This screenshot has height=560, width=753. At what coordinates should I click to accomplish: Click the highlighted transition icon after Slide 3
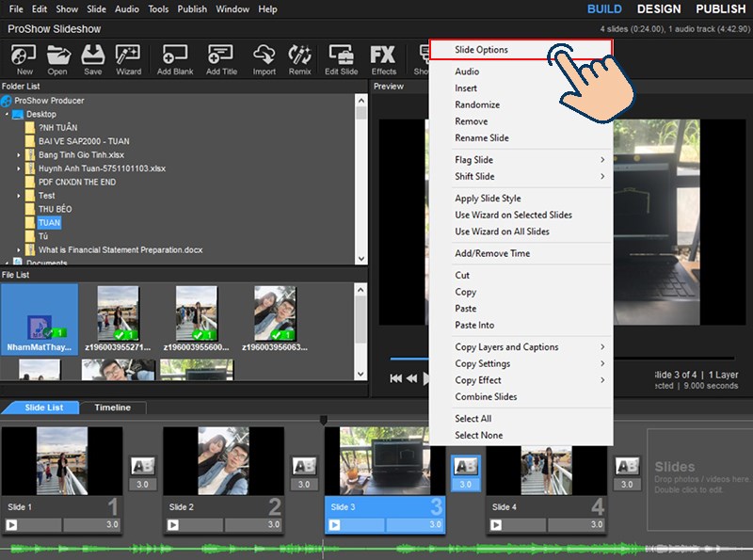(x=465, y=466)
